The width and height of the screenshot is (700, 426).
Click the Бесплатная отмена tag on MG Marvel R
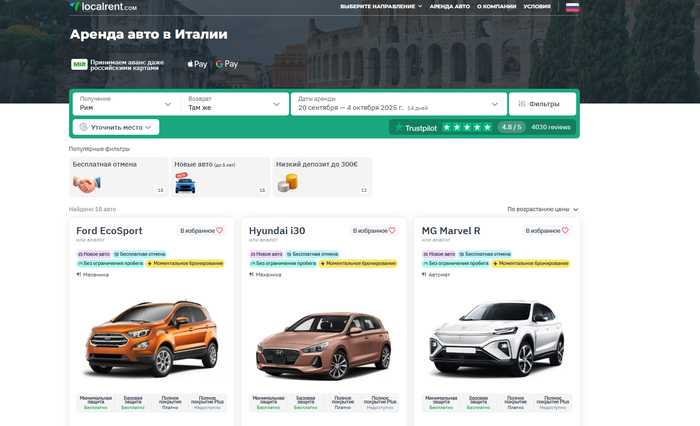click(485, 254)
